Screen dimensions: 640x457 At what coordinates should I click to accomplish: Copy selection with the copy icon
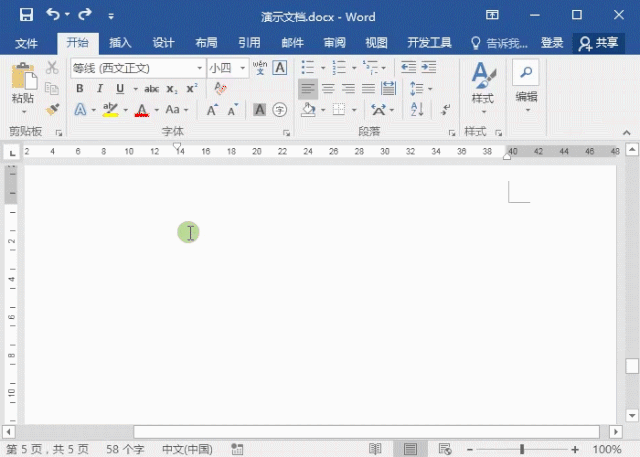pyautogui.click(x=52, y=88)
